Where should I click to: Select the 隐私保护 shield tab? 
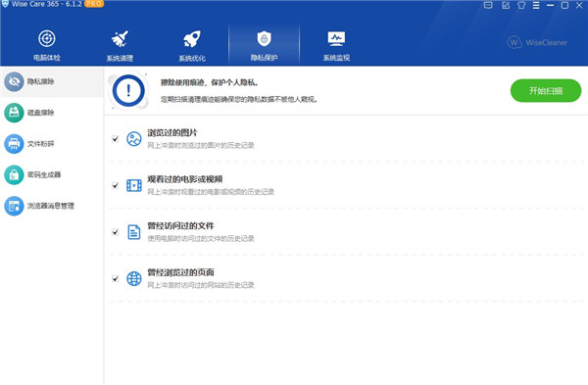[x=264, y=45]
